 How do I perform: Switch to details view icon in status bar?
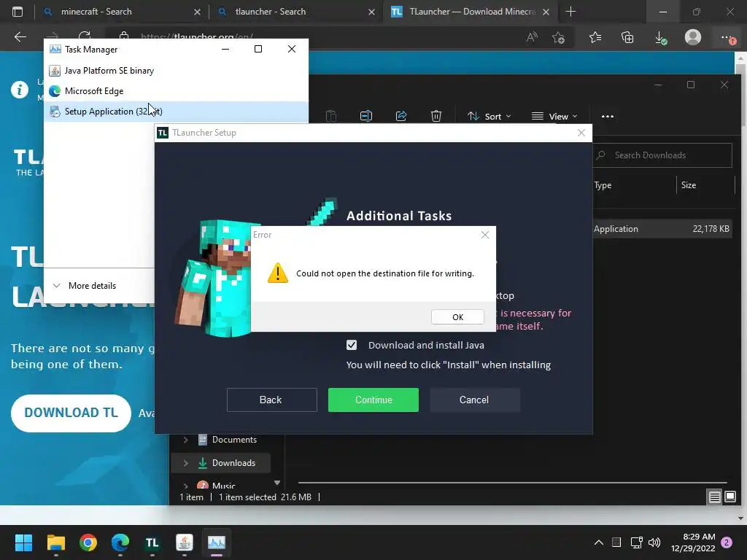click(x=715, y=497)
